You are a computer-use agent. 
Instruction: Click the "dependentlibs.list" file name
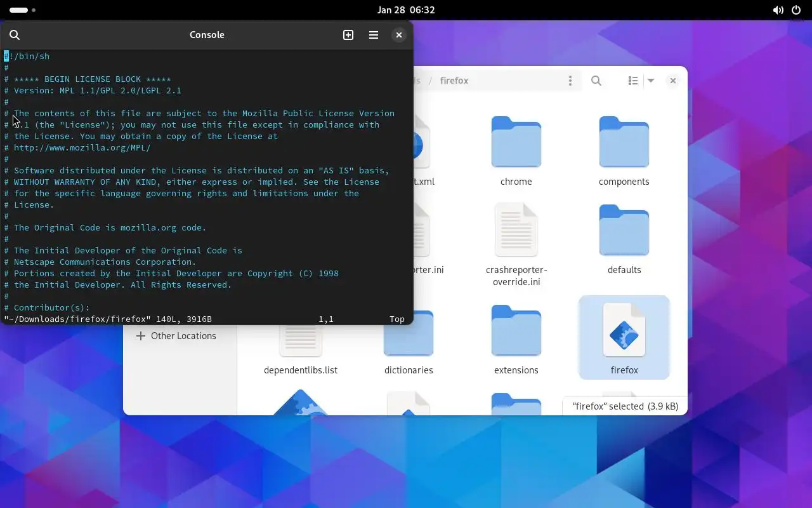point(301,370)
